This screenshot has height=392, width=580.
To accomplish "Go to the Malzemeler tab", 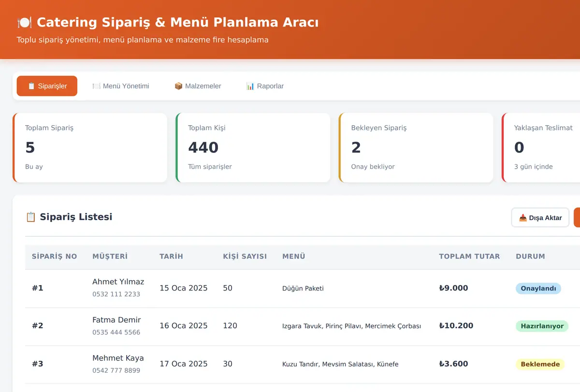I will 198,86.
